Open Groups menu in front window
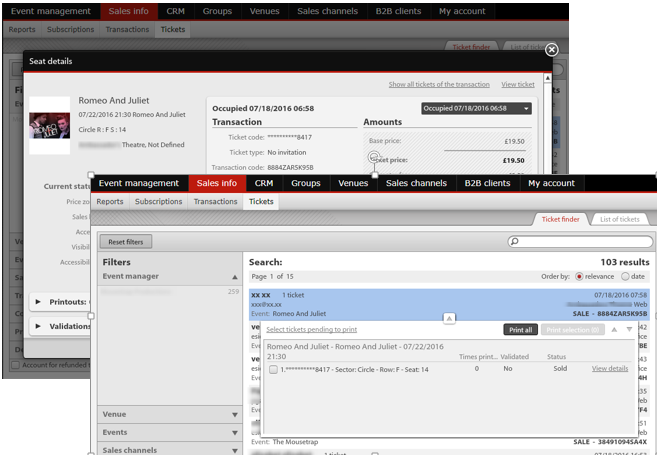Image resolution: width=657 pixels, height=455 pixels. [306, 183]
